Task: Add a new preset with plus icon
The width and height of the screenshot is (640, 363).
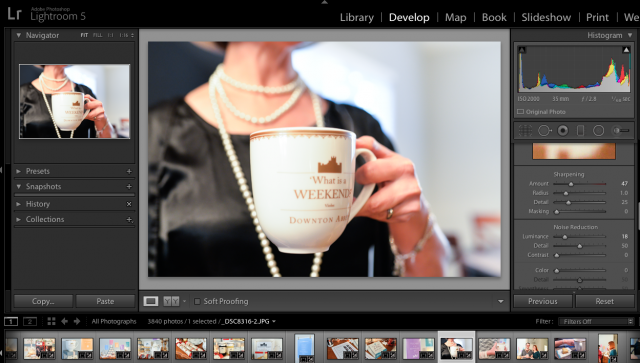Action: 129,171
